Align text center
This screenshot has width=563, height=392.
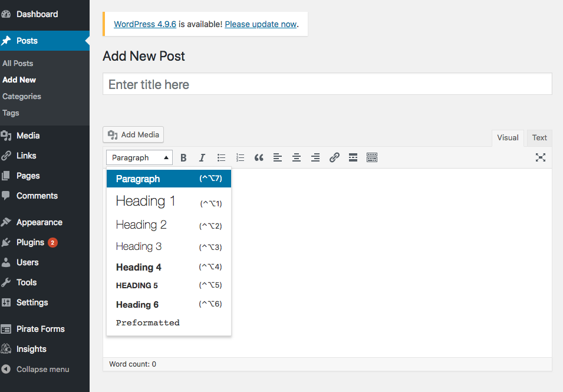pyautogui.click(x=297, y=157)
